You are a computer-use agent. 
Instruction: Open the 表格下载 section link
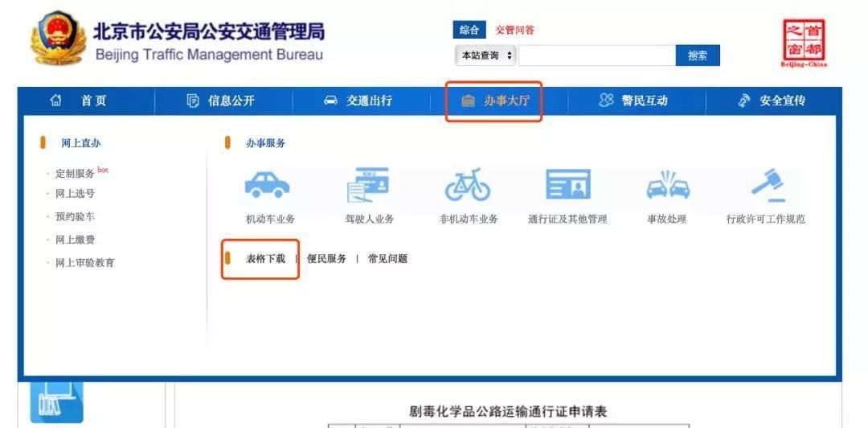pos(266,258)
